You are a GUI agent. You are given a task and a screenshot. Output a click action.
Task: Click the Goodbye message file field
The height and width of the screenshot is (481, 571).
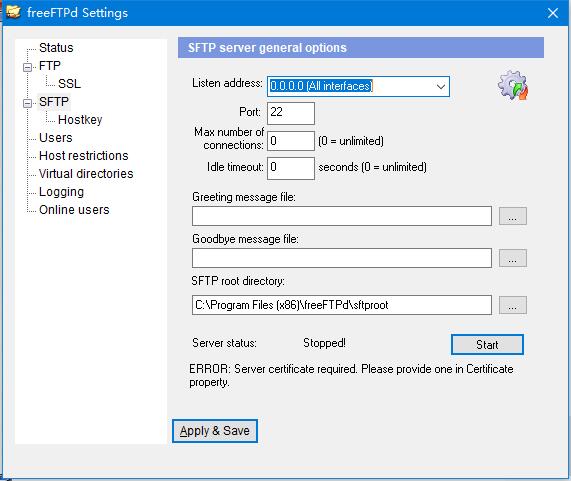(x=342, y=258)
